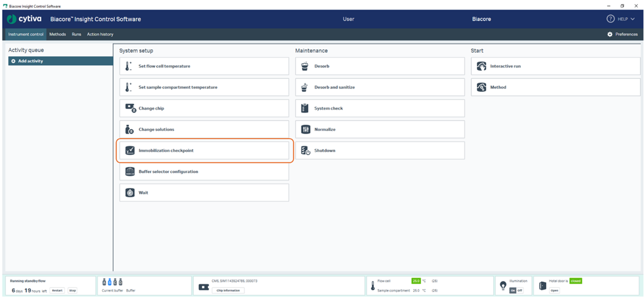Click the illumination light bulb icon
This screenshot has height=297, width=644.
click(503, 285)
